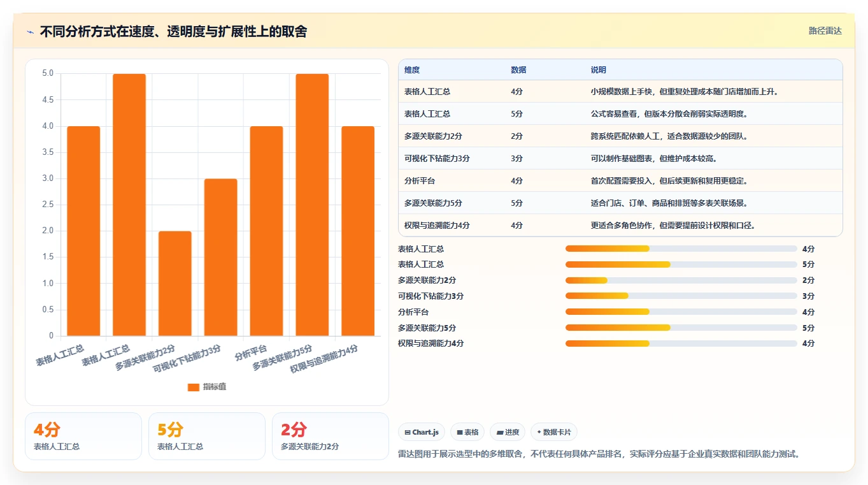
Task: Click the 3分 value in the table's 数据 column
Action: 516,159
